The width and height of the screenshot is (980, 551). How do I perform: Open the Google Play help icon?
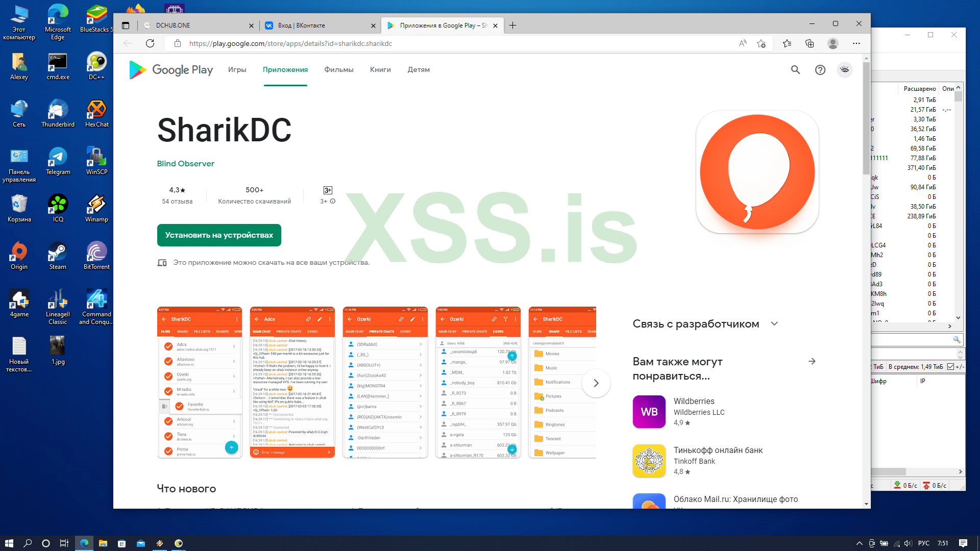[820, 70]
